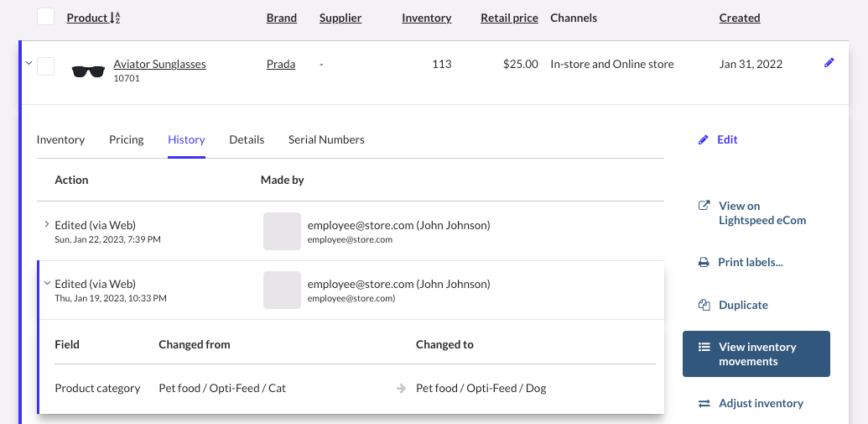The width and height of the screenshot is (868, 424).
Task: Toggle the select-all checkbox in table header
Action: [x=46, y=17]
